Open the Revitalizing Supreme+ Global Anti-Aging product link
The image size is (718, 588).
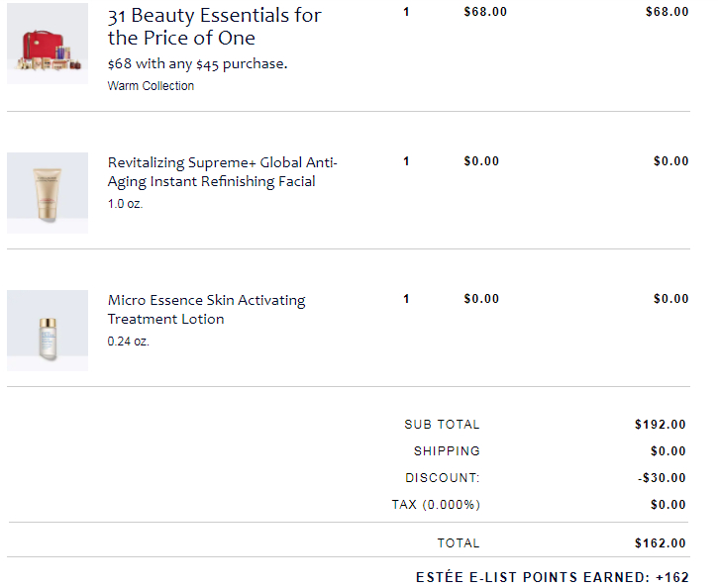pos(222,172)
